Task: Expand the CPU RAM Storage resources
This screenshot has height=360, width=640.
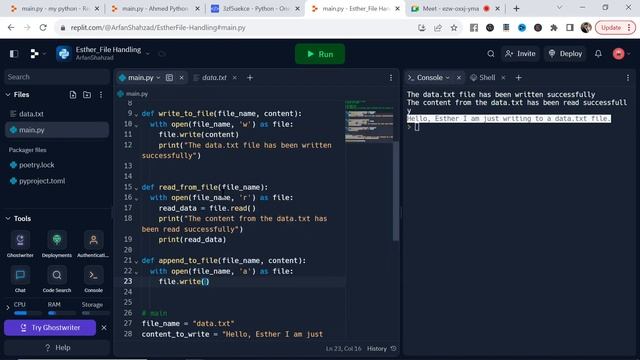Action: point(8,308)
